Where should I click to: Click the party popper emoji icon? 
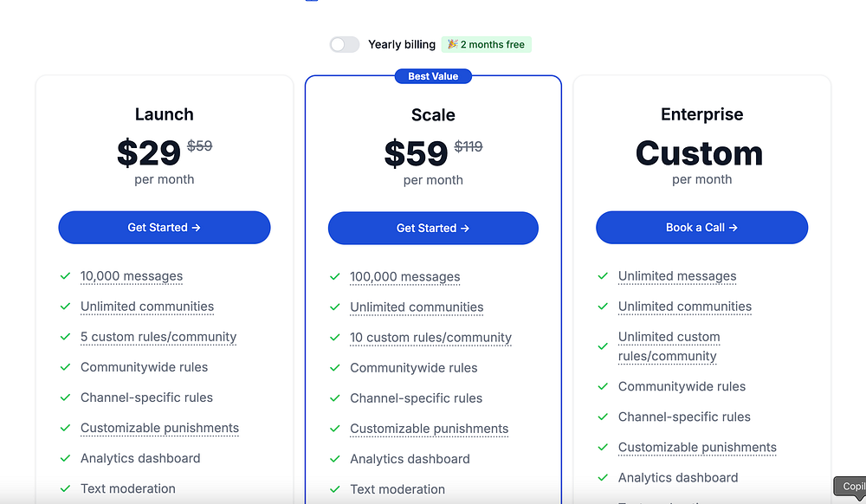[x=452, y=44]
